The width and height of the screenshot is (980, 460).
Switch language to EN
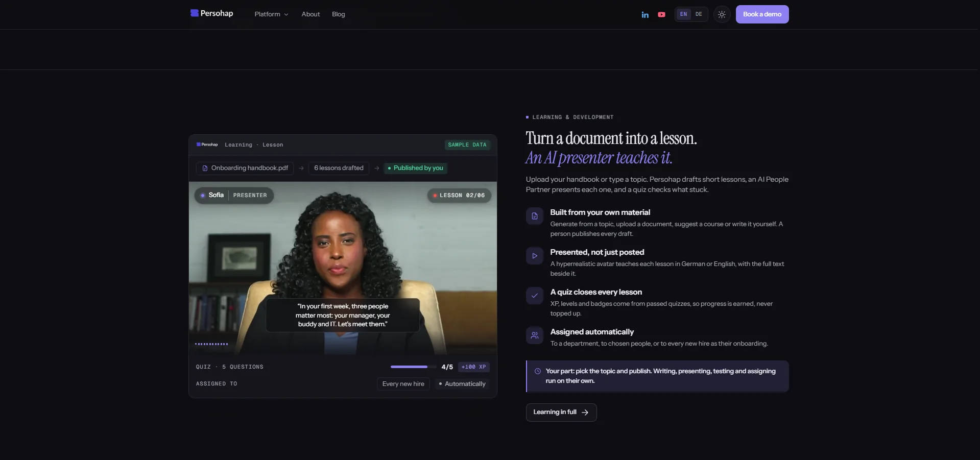pyautogui.click(x=683, y=14)
